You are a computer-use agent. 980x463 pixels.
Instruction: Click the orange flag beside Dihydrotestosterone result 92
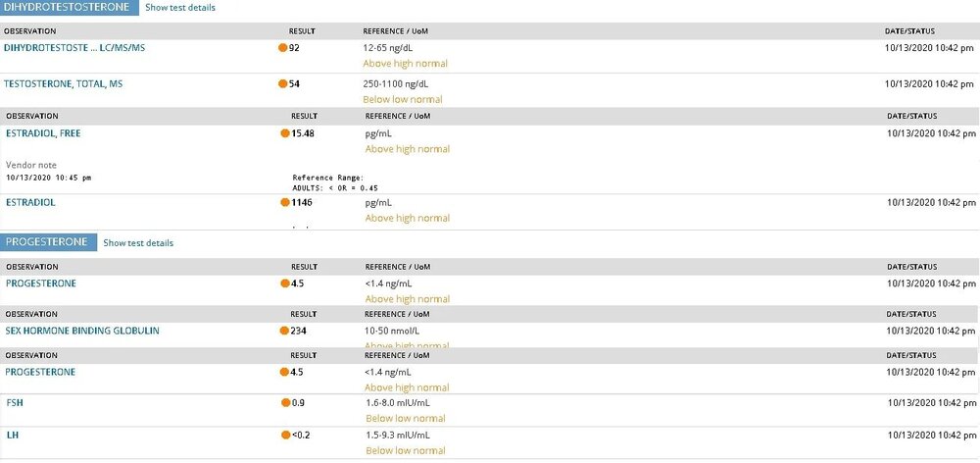282,47
